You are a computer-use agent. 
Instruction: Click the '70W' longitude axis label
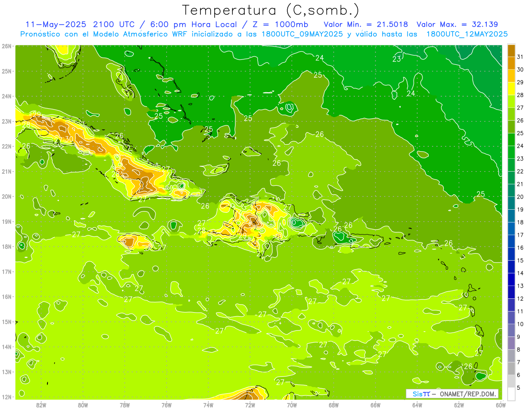292,405
